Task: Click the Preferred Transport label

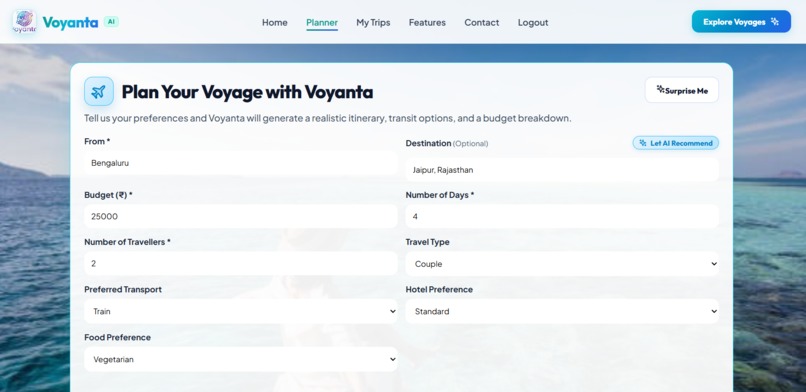Action: [123, 290]
